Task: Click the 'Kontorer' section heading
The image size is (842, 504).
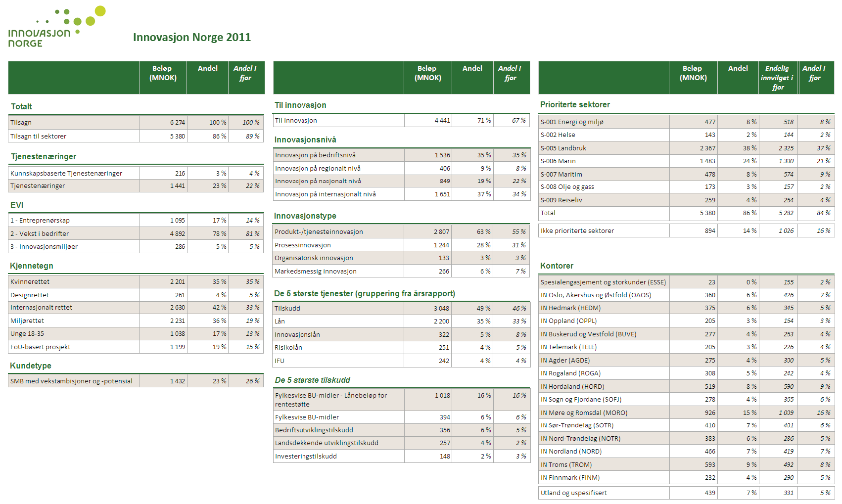Action: pos(557,266)
